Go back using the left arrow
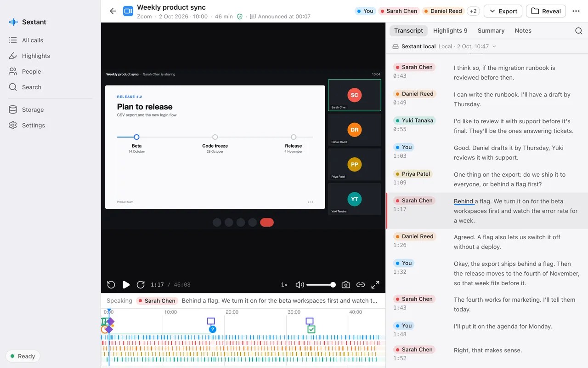The width and height of the screenshot is (588, 368). coord(113,11)
